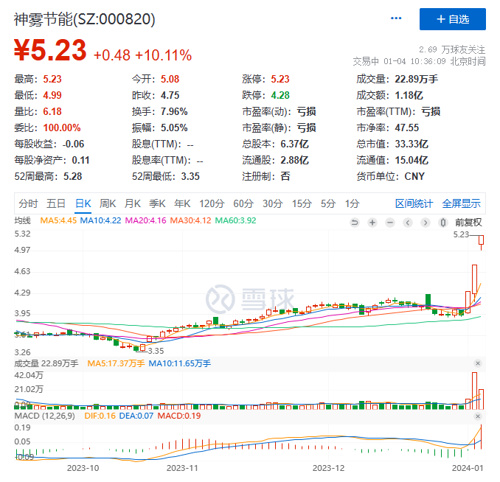Click the 成交量 22.89万手 value
Image resolution: width=500 pixels, height=482 pixels.
click(416, 79)
